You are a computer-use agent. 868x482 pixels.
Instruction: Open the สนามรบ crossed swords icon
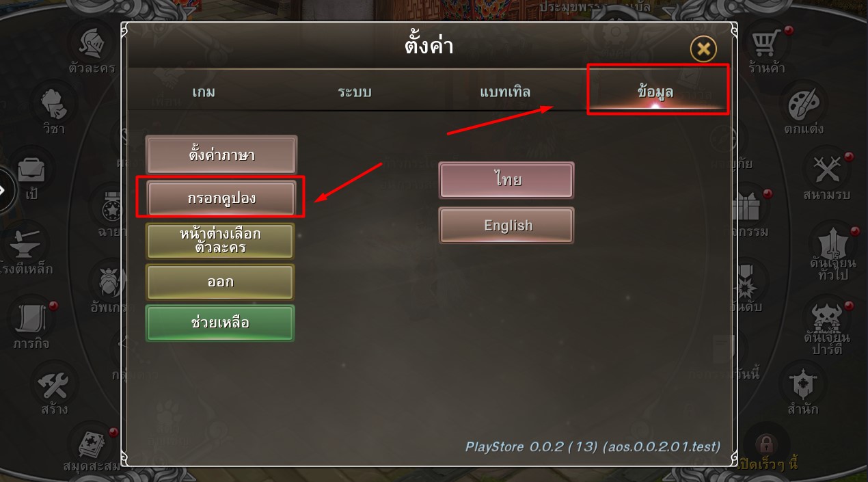[x=827, y=171]
